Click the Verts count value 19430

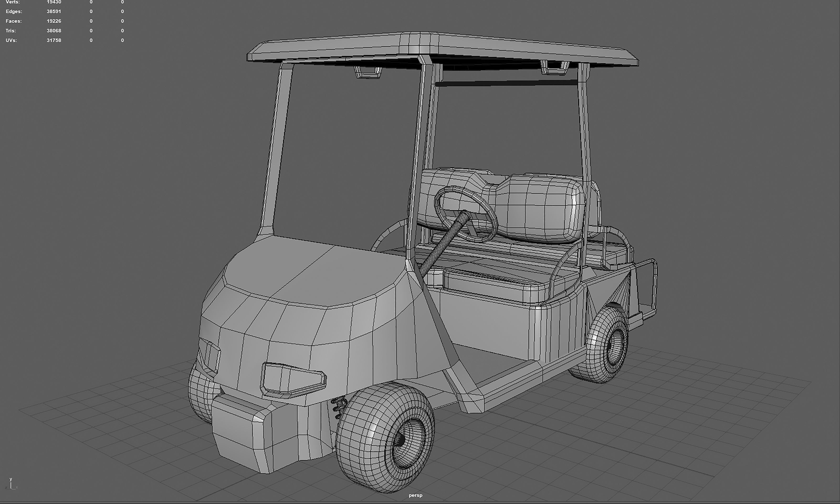[54, 2]
